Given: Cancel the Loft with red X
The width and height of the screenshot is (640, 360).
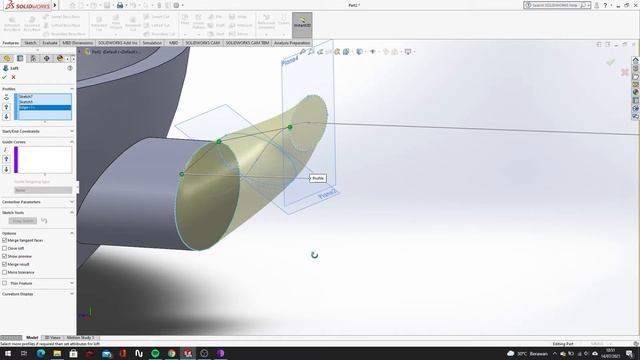Looking at the screenshot, I should click(x=13, y=77).
